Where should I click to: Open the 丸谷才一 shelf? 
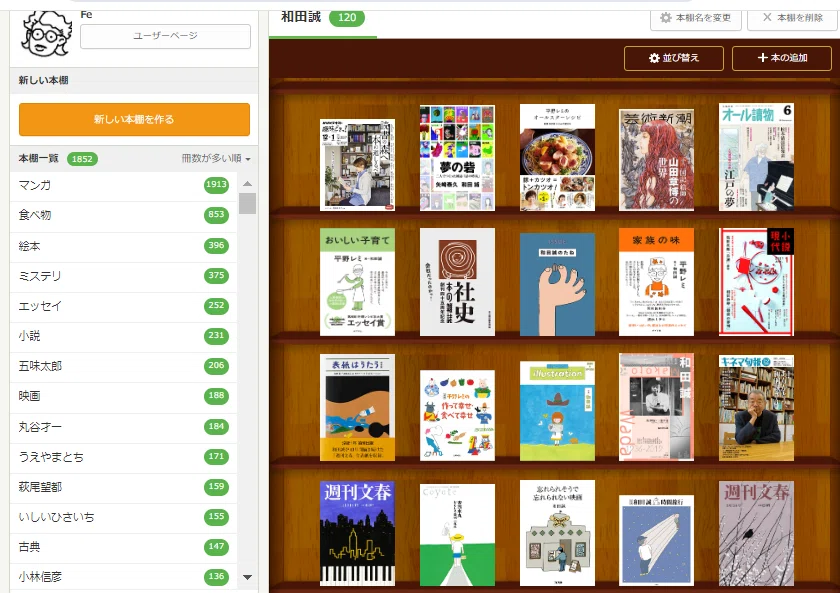click(x=123, y=427)
